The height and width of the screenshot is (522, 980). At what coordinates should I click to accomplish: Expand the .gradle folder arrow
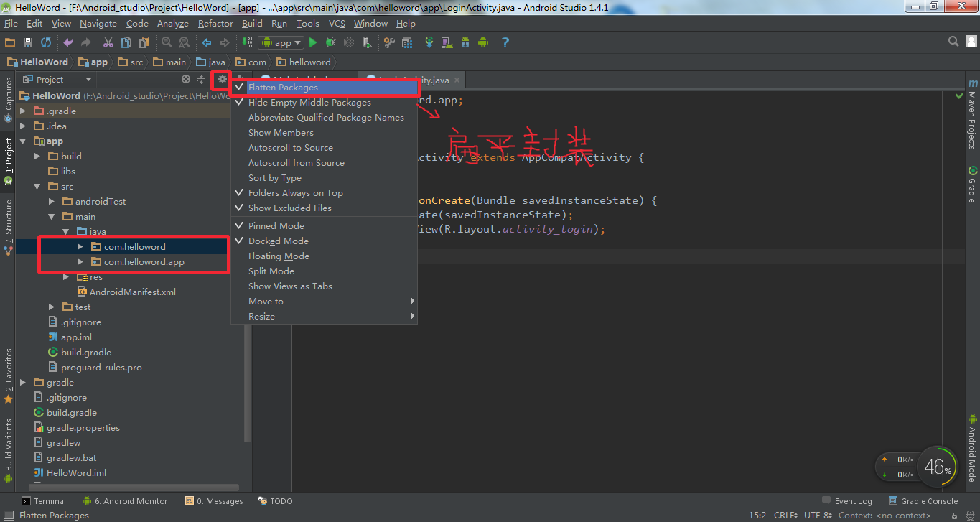coord(23,111)
